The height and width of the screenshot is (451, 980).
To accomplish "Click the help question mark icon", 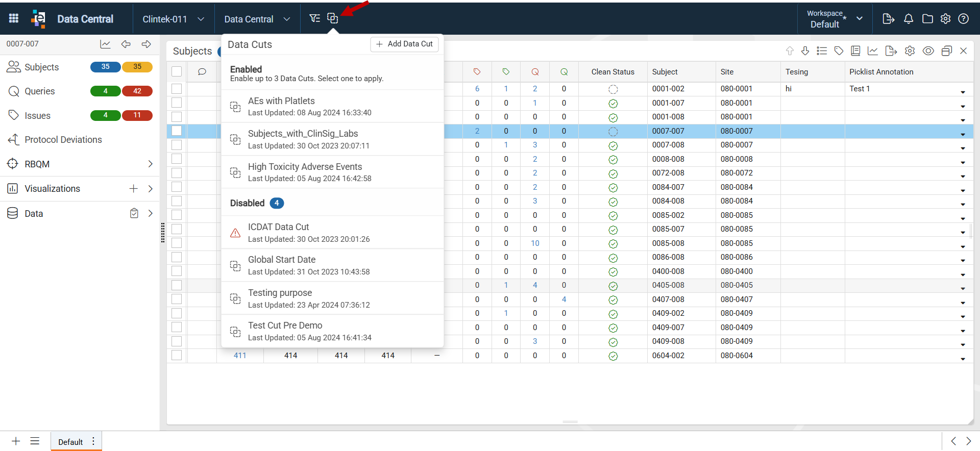I will point(963,19).
